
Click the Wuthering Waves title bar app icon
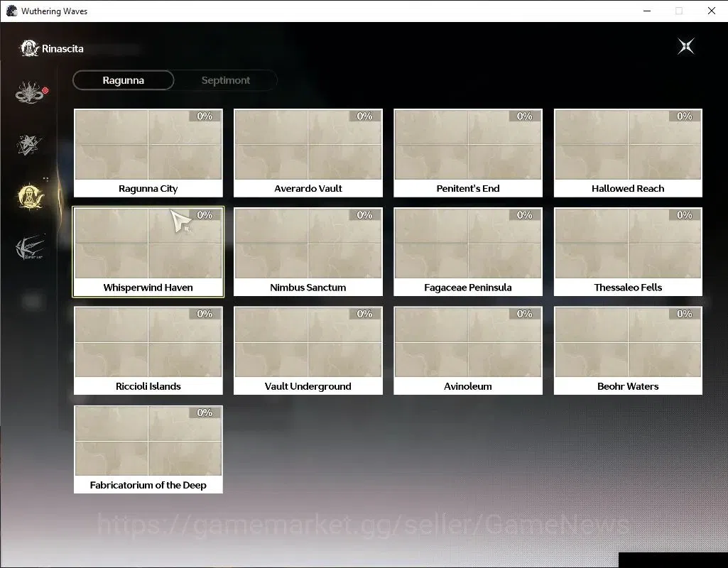click(11, 11)
